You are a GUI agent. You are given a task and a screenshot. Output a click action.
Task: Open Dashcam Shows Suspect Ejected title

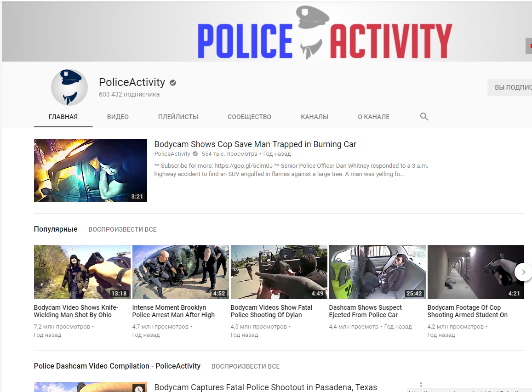point(366,311)
